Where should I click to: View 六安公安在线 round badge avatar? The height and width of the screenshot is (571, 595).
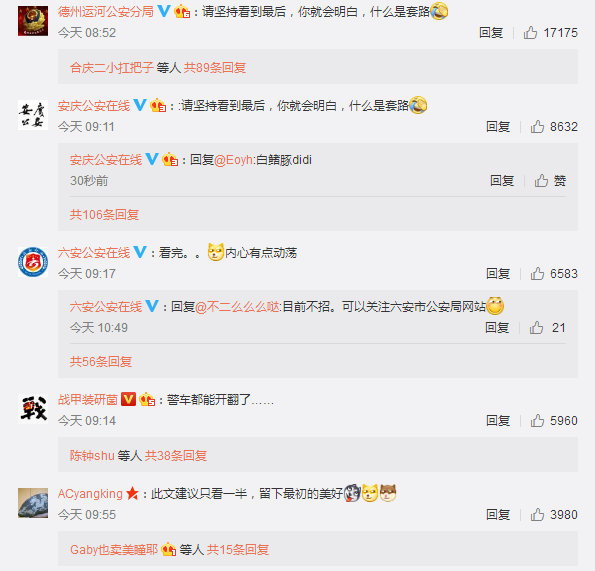click(x=33, y=262)
